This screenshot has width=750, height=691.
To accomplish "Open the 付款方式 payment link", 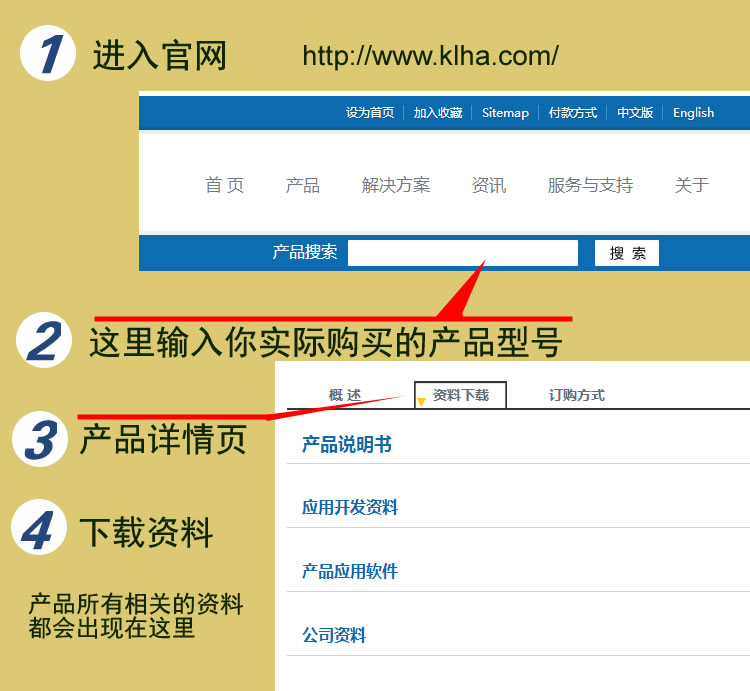I will click(573, 113).
